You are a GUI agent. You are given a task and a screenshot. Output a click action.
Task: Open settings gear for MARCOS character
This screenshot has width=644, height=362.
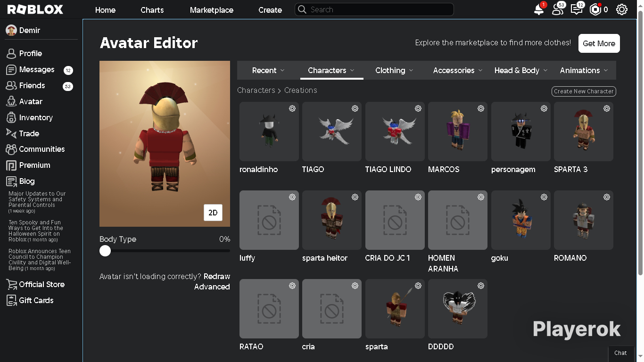(481, 108)
